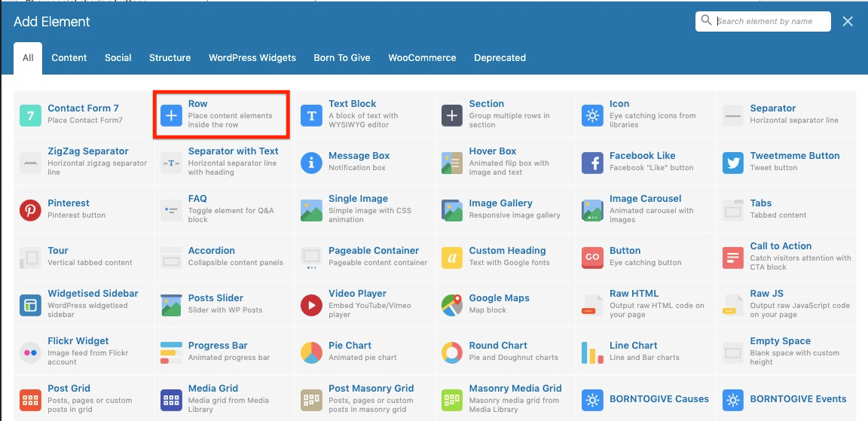Screen dimensions: 868x421
Task: Open the WordPress Widgets tab
Action: (252, 57)
